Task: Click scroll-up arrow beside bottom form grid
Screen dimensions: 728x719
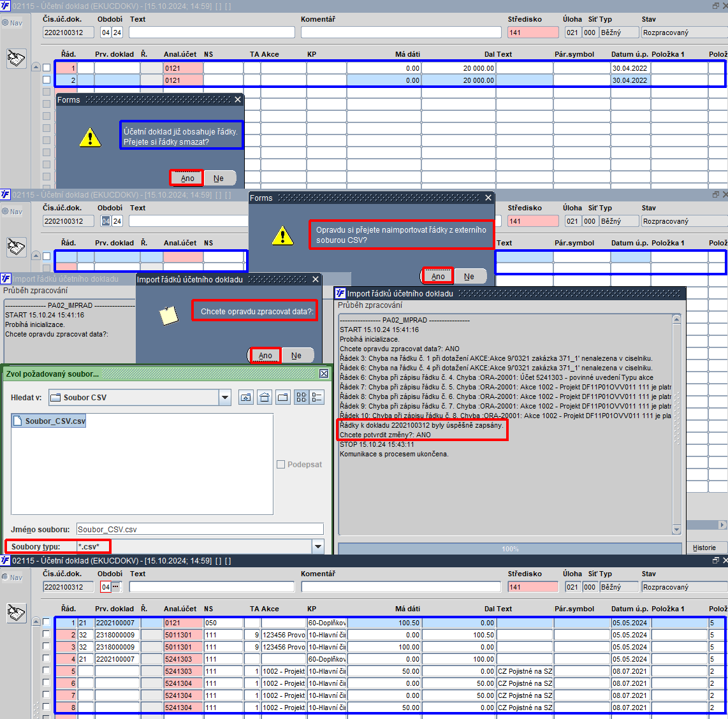Action: click(x=36, y=621)
